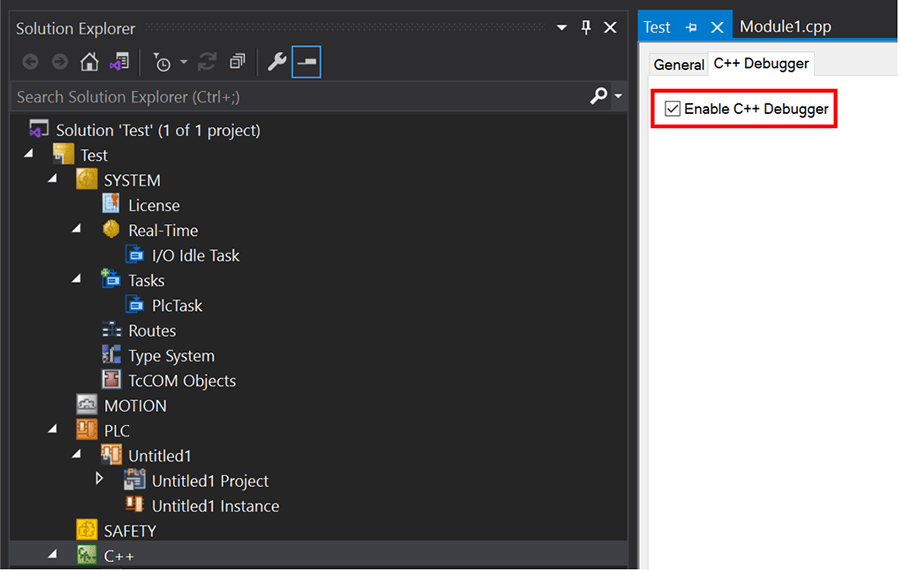The image size is (900, 571).
Task: Select the License tree item
Action: click(x=154, y=205)
